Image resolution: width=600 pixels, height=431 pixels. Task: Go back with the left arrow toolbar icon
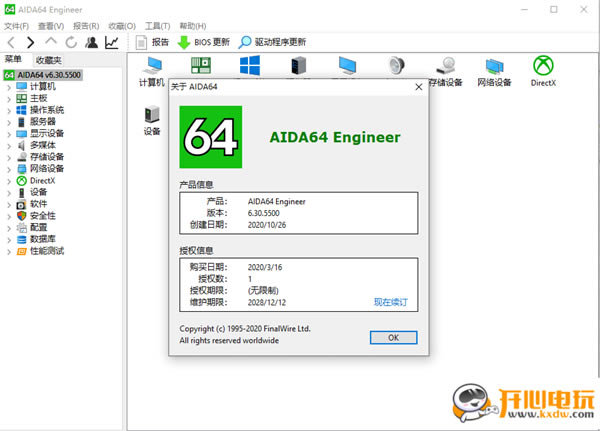pyautogui.click(x=11, y=42)
